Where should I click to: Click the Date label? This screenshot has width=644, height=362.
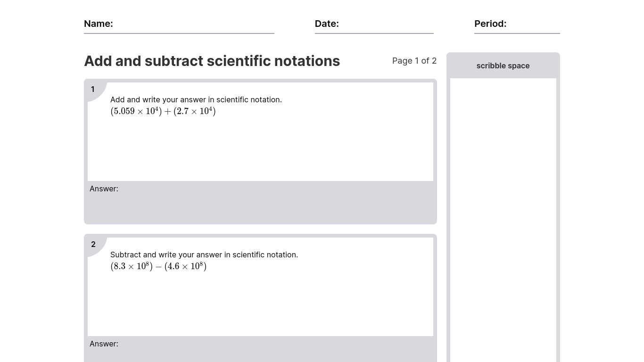click(327, 24)
